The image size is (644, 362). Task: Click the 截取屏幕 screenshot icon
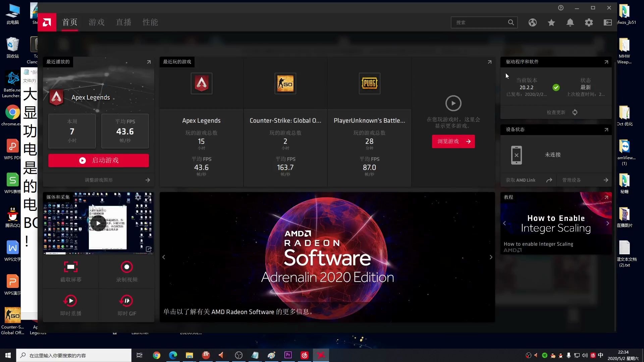[71, 267]
